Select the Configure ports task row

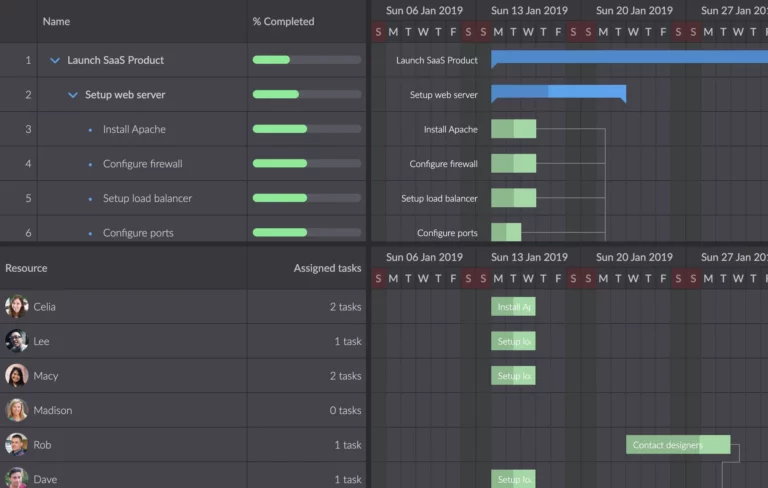pyautogui.click(x=183, y=229)
